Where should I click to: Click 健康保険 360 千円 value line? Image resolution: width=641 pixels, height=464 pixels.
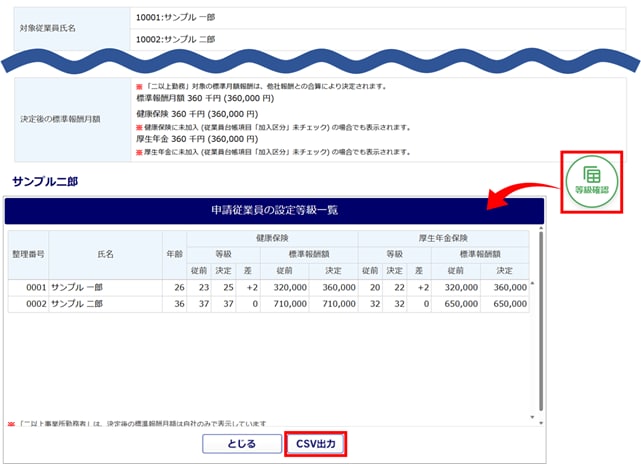click(197, 114)
